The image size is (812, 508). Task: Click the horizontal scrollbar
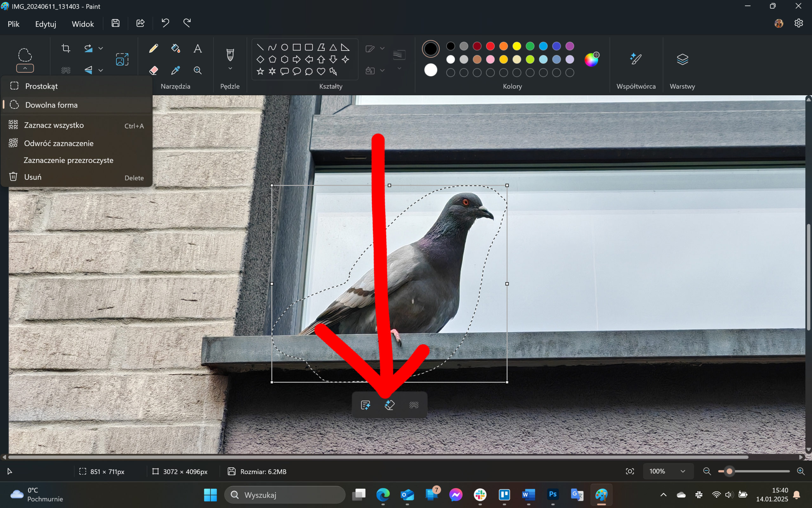[378, 457]
